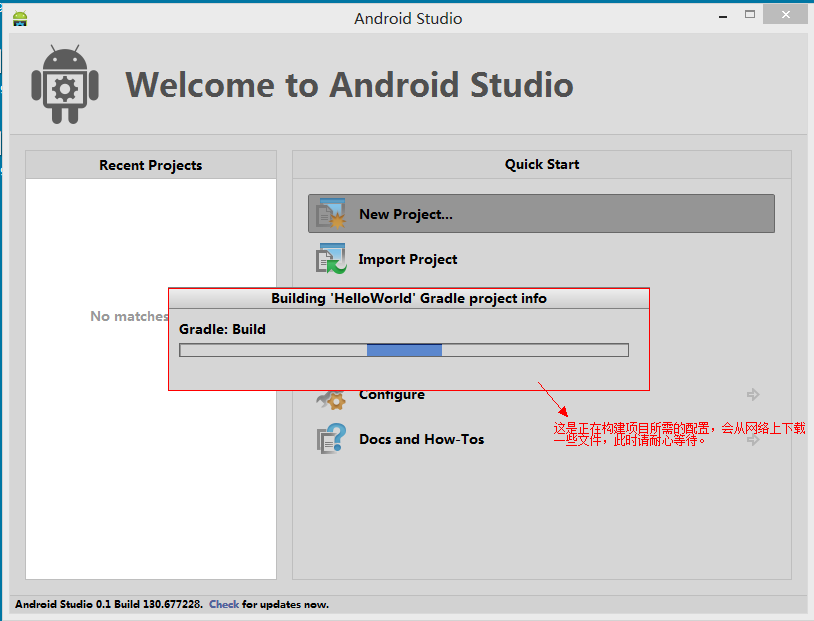Minimize the Android Studio window
Viewport: 814px width, 621px height.
click(x=723, y=17)
